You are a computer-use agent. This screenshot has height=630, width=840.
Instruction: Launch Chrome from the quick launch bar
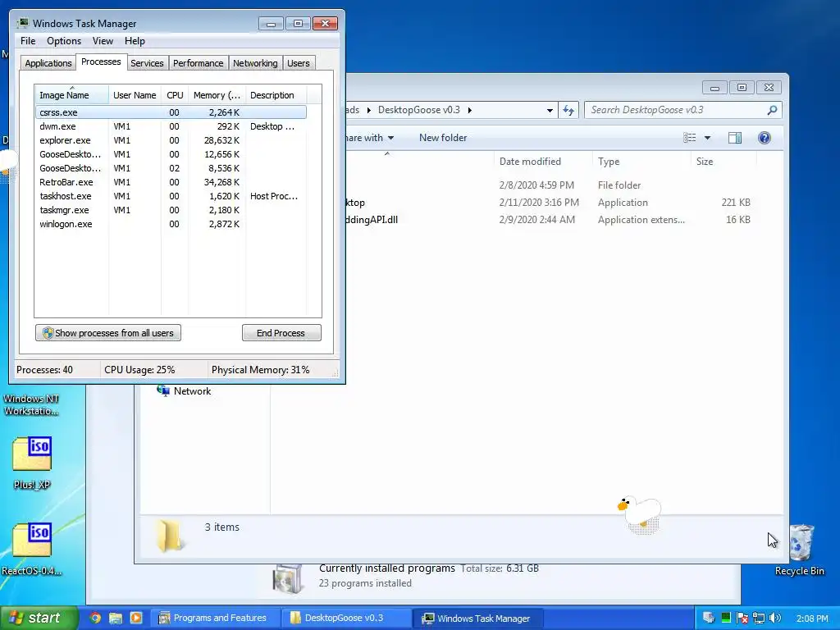pyautogui.click(x=95, y=618)
